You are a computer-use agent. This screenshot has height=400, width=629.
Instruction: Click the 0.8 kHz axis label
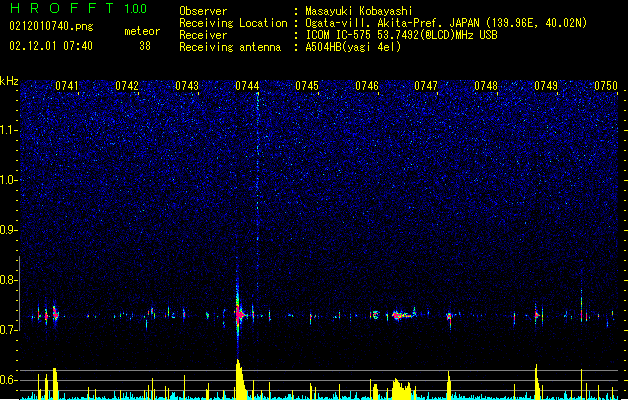8,280
